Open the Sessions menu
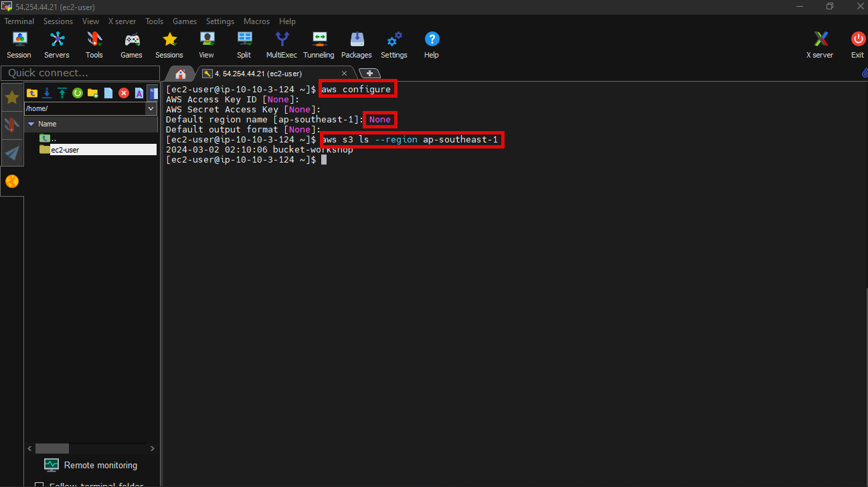 click(58, 21)
